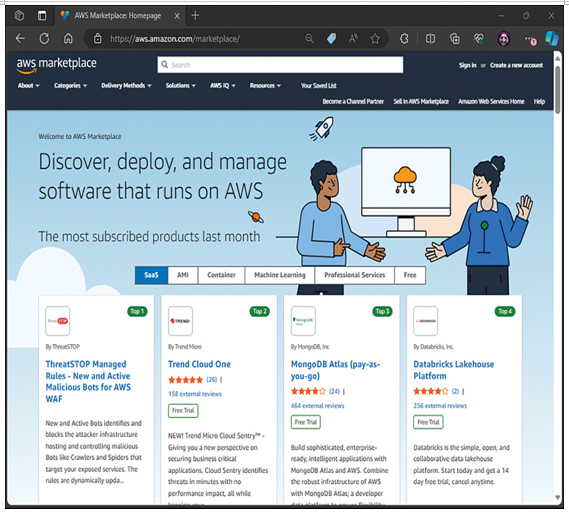Expand the About dropdown menu
Image resolution: width=569 pixels, height=514 pixels.
(x=29, y=86)
